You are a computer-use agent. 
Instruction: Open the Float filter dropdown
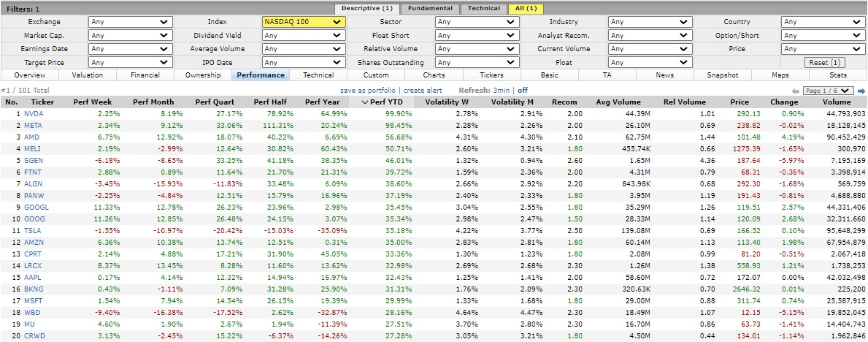pos(650,63)
